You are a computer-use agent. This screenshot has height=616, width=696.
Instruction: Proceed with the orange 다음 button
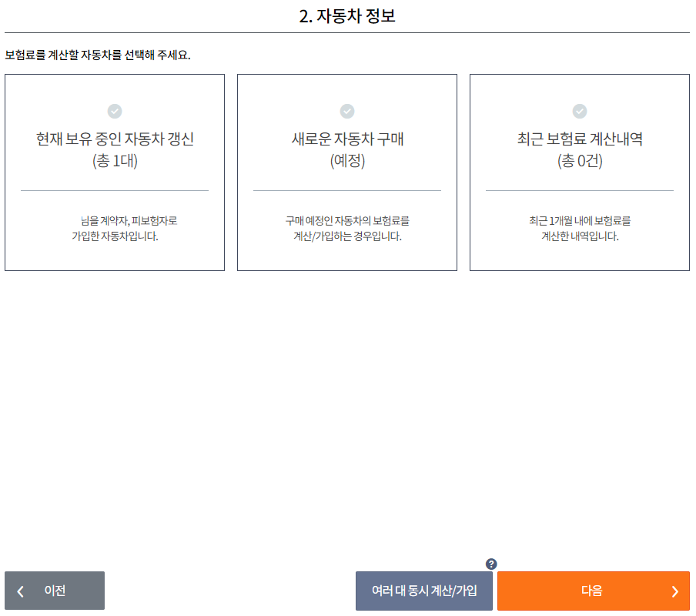click(x=594, y=591)
